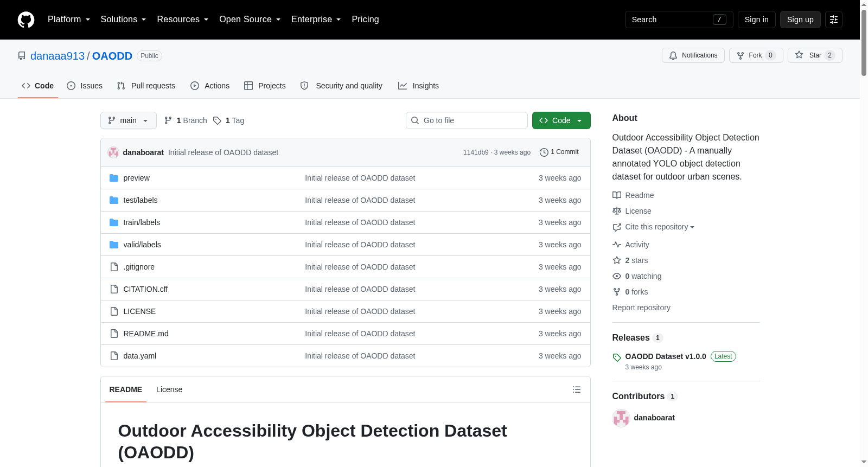The height and width of the screenshot is (467, 868).
Task: Open the valid/labels folder icon
Action: [x=114, y=245]
